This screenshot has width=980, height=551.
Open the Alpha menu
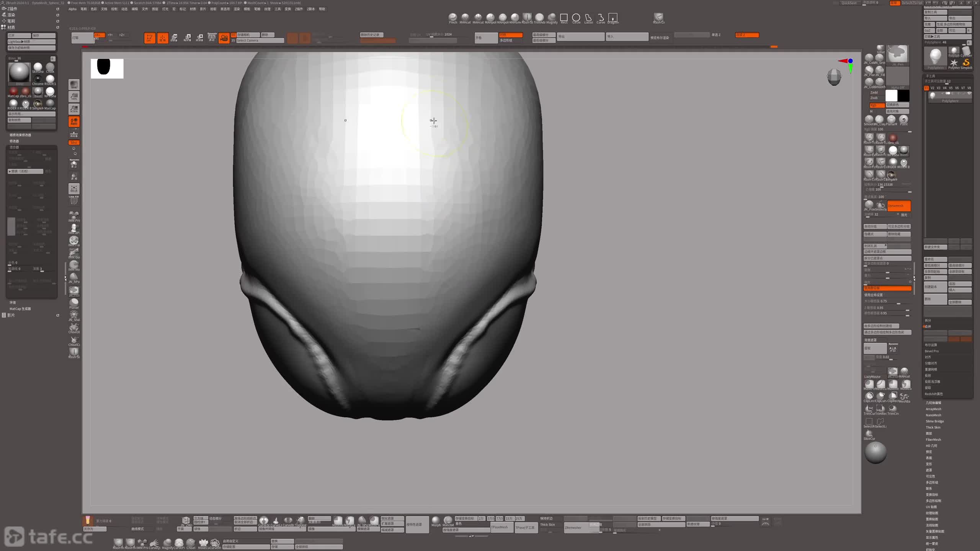[72, 9]
